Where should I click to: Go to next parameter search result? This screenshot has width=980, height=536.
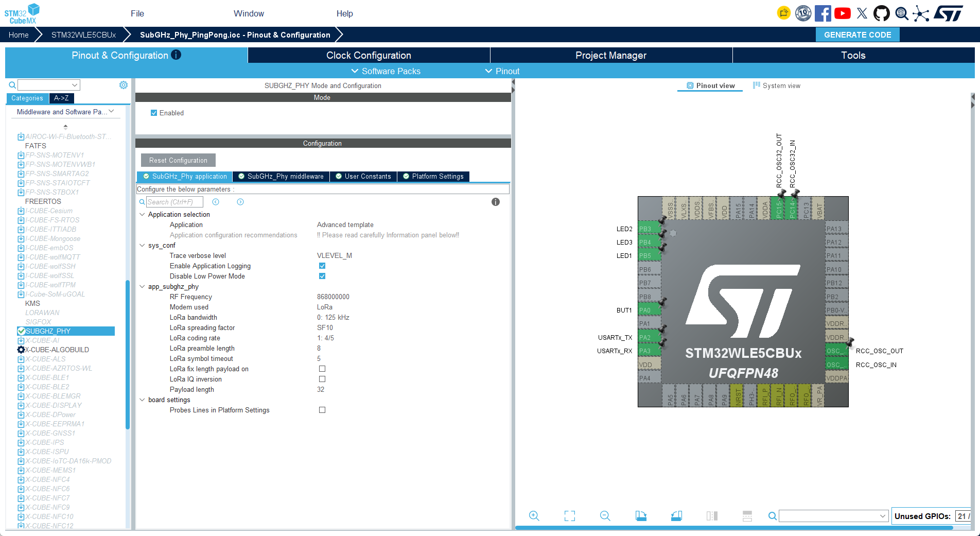(240, 202)
